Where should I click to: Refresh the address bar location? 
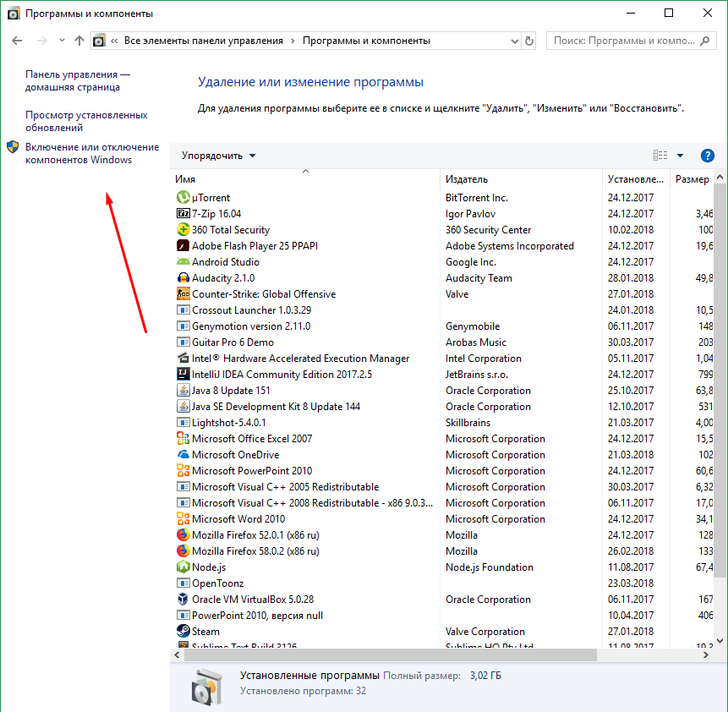tap(528, 41)
